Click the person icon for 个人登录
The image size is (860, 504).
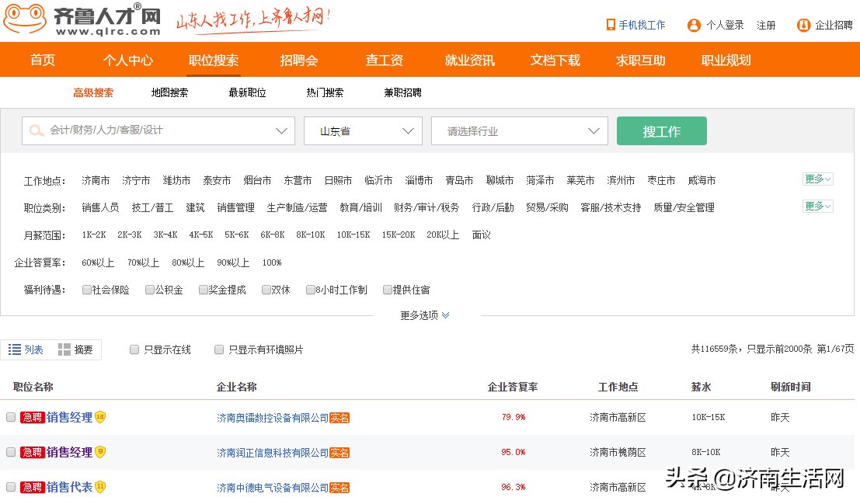[x=693, y=24]
